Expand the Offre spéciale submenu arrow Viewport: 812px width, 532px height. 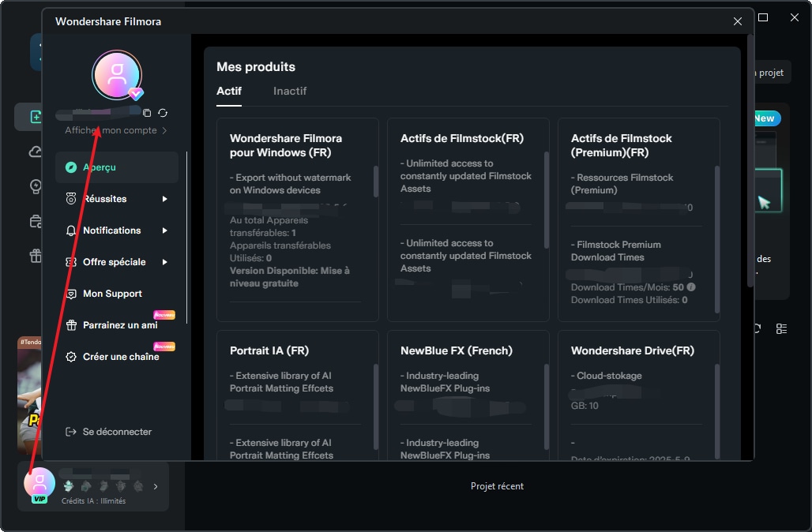(x=164, y=262)
